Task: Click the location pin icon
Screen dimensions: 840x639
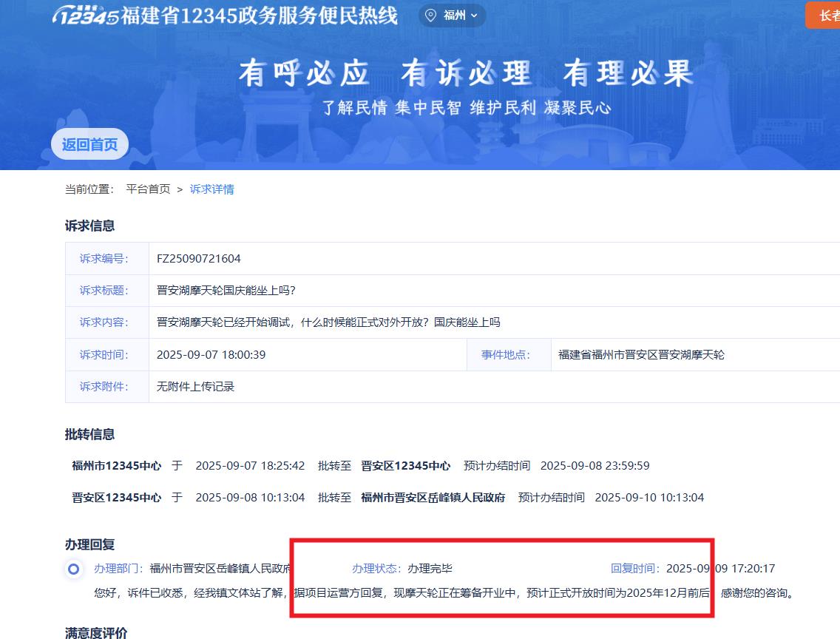Action: tap(431, 16)
